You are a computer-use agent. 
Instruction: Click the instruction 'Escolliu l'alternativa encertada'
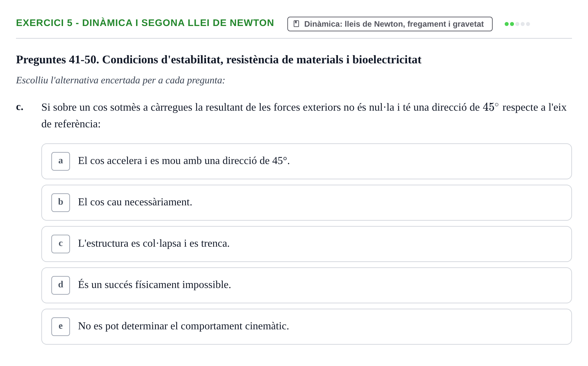point(120,80)
